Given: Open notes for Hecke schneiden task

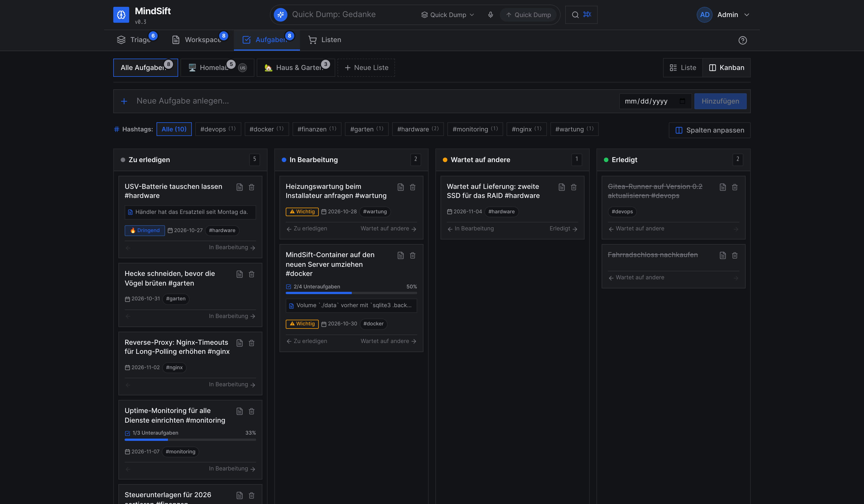Looking at the screenshot, I should tap(239, 274).
